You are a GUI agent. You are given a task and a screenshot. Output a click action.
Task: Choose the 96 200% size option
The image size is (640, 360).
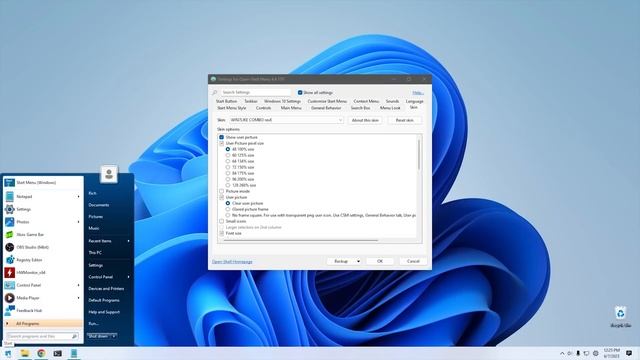[228, 179]
